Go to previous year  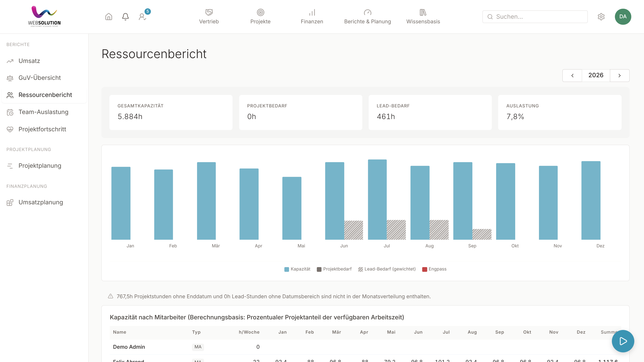click(x=572, y=75)
